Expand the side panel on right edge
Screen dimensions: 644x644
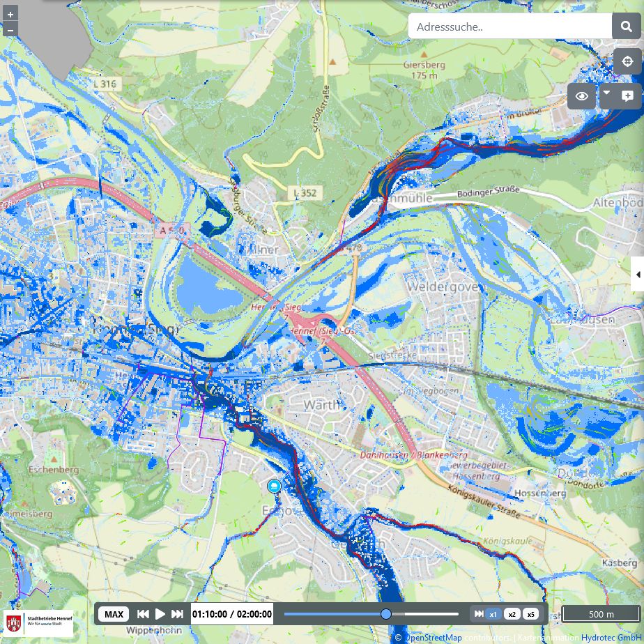coord(637,275)
